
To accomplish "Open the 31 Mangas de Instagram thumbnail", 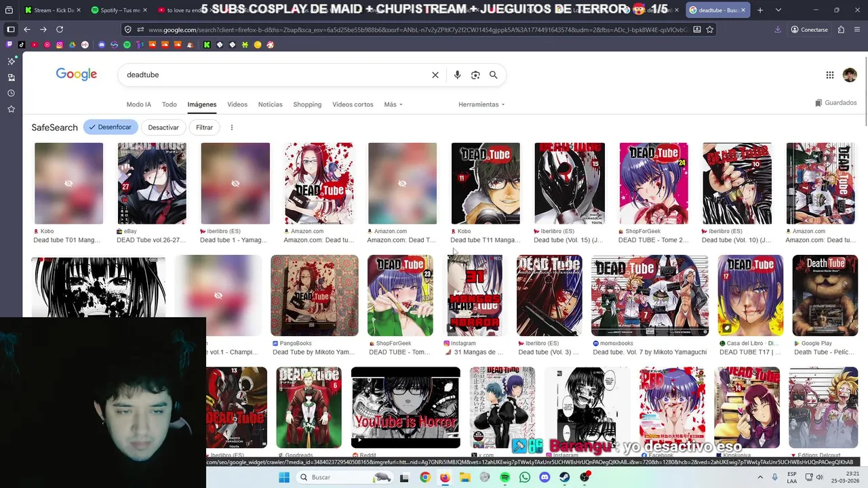I will pyautogui.click(x=473, y=296).
